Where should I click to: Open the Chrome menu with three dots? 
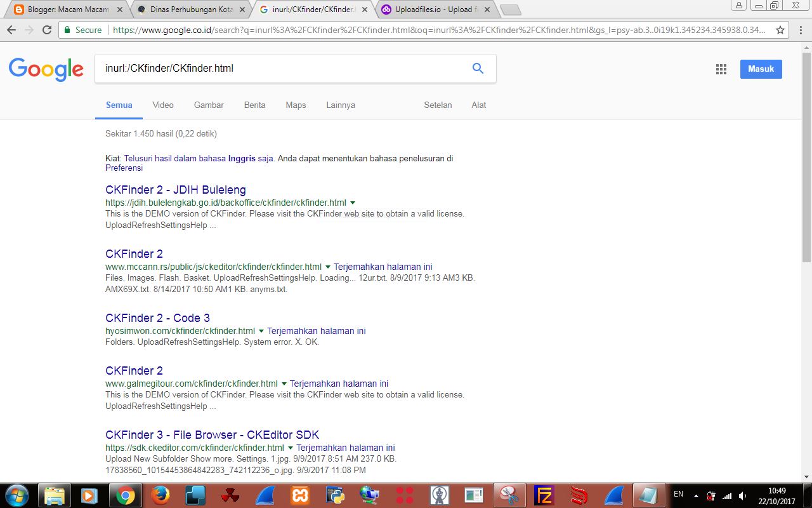pos(800,30)
